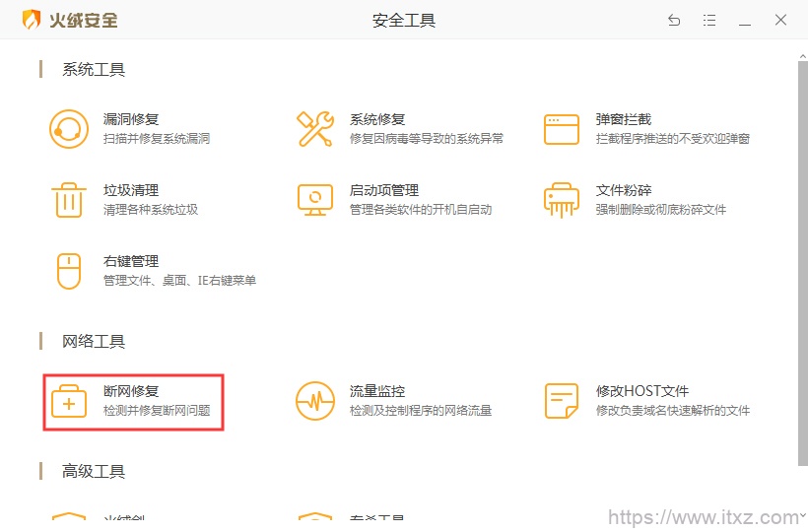
Task: Click the 系统修复 title text
Action: (x=377, y=119)
